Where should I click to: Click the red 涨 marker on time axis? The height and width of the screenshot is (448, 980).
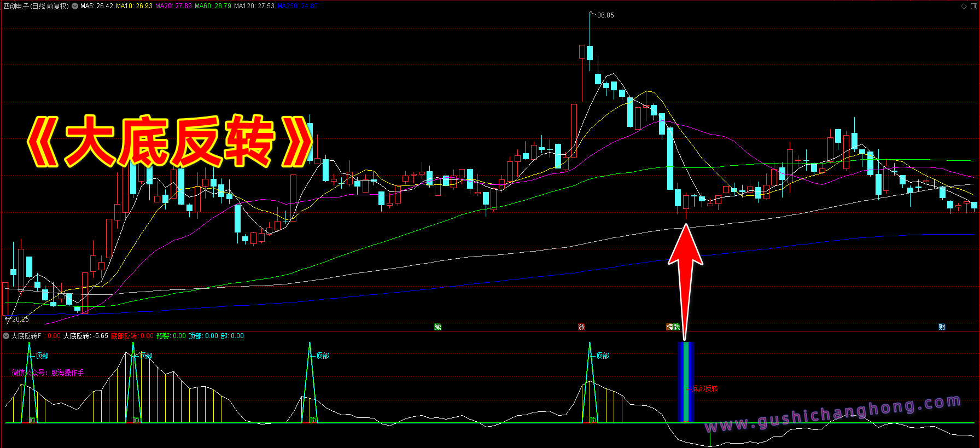(x=581, y=327)
